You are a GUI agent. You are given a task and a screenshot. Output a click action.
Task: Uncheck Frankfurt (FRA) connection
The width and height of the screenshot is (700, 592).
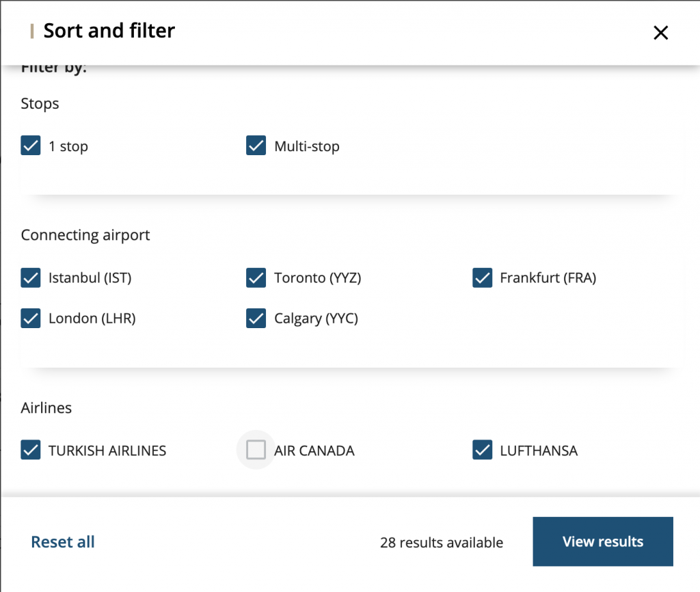(483, 278)
